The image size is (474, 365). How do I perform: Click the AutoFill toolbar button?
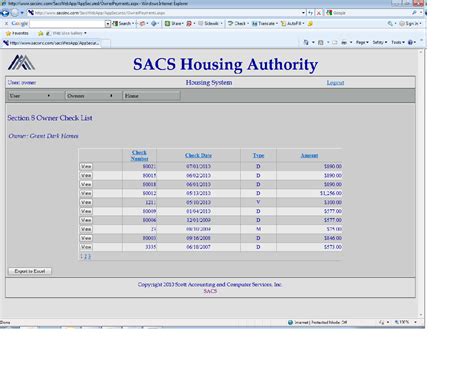(x=293, y=24)
